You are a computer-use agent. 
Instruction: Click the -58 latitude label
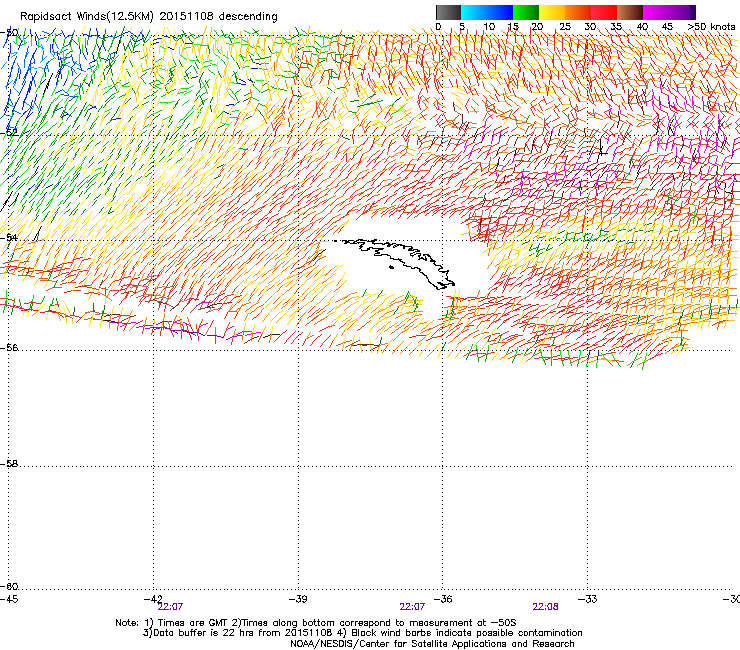9,464
